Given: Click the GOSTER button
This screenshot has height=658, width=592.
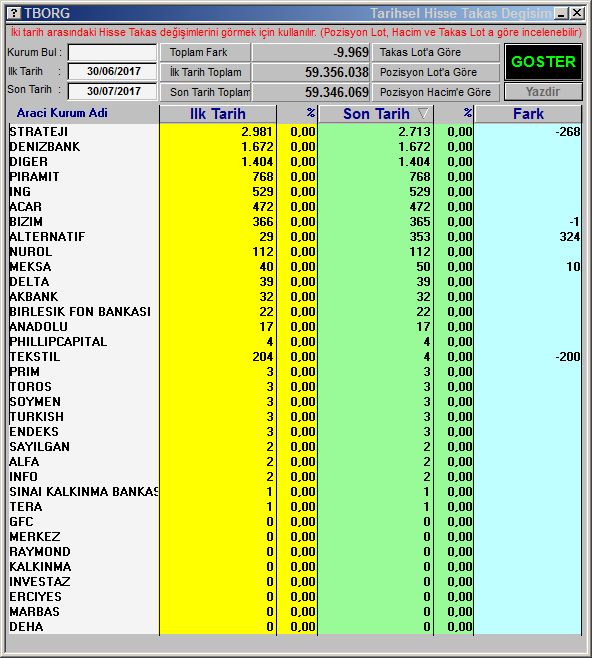Looking at the screenshot, I should coord(543,62).
